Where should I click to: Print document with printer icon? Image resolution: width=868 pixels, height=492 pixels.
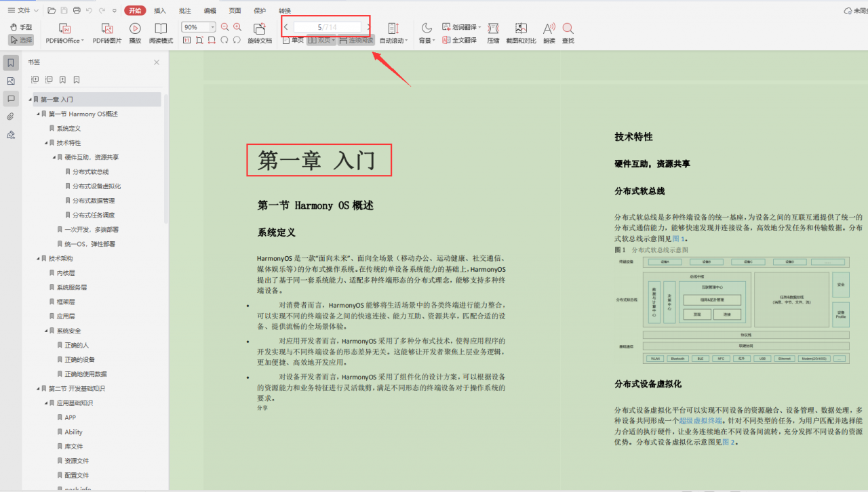point(77,10)
